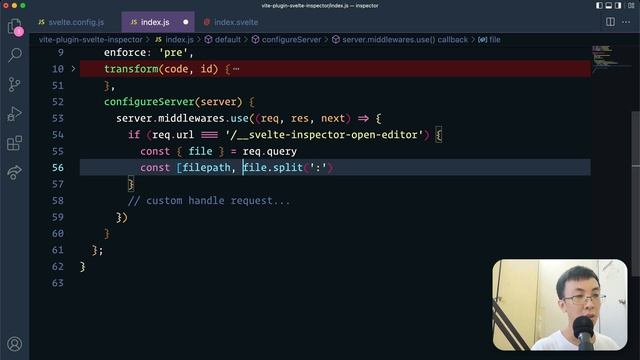Click the Split Editor Right icon
Image resolution: width=640 pixels, height=360 pixels.
[610, 22]
